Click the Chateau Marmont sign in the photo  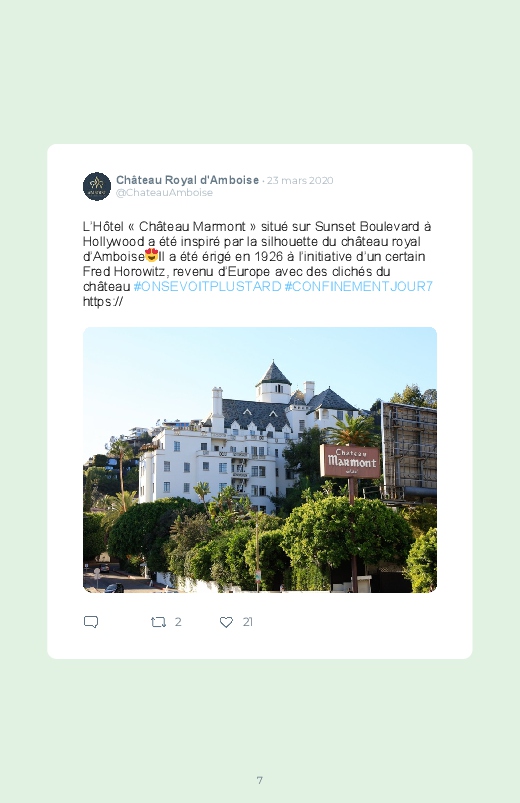click(350, 461)
